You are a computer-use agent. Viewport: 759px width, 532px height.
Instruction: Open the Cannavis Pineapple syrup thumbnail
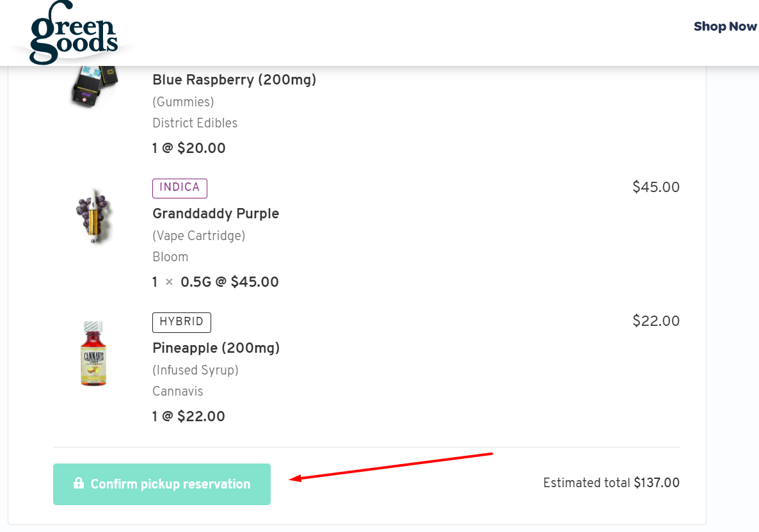click(94, 352)
